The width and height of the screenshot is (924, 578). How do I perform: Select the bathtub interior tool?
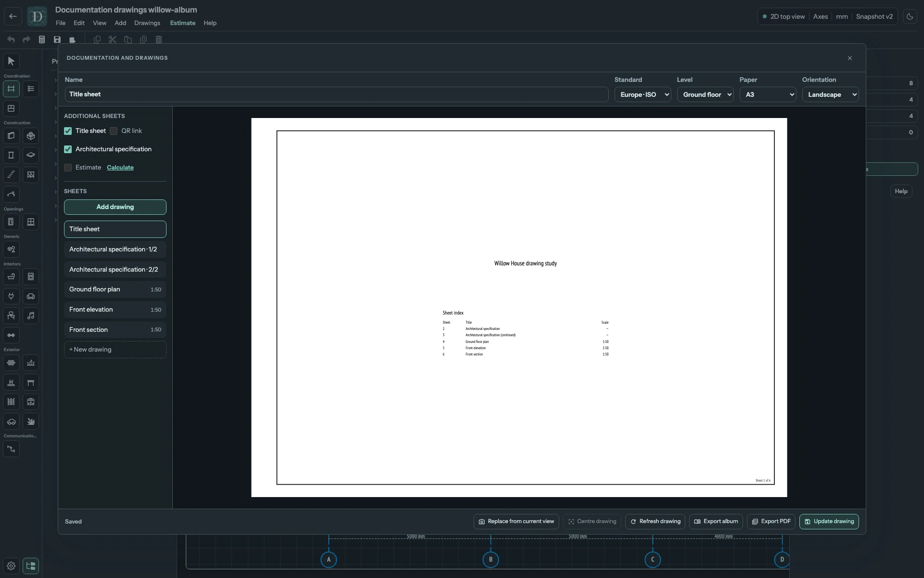click(11, 276)
